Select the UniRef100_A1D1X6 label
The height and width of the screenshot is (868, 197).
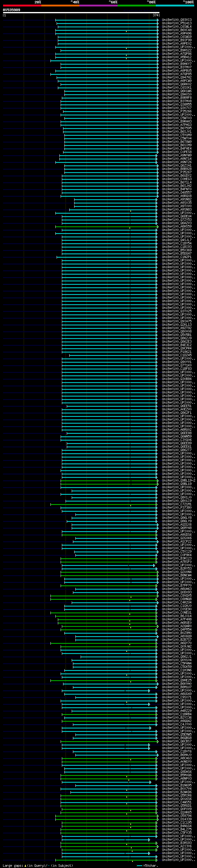pos(177,524)
